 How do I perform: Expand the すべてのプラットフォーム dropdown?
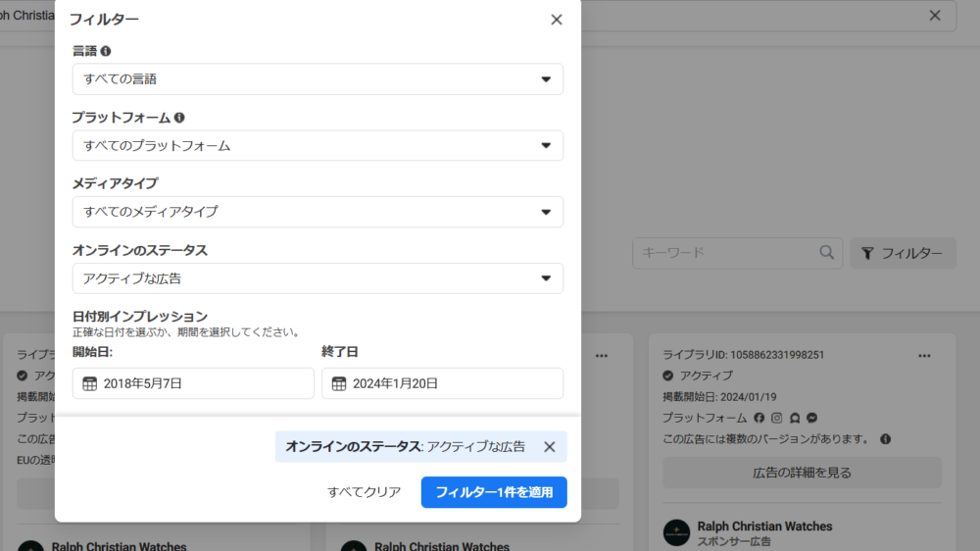click(318, 146)
